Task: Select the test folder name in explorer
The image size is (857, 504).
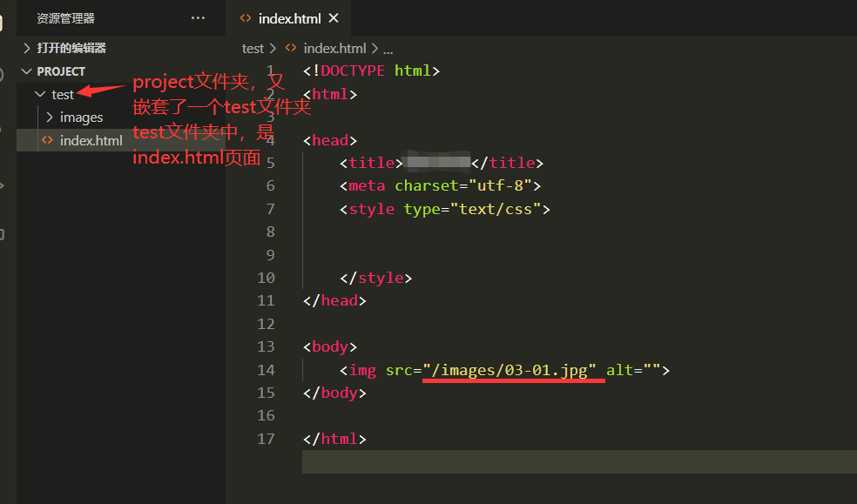Action: [x=63, y=95]
